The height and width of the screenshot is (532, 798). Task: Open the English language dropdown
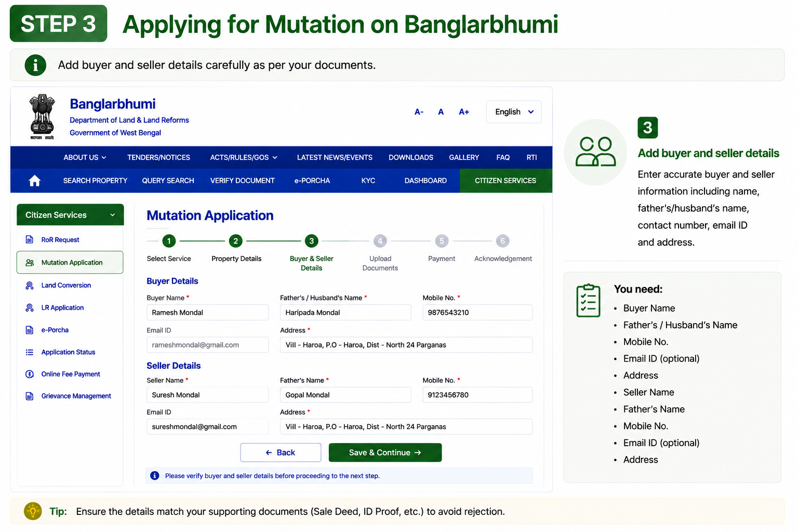click(x=514, y=112)
